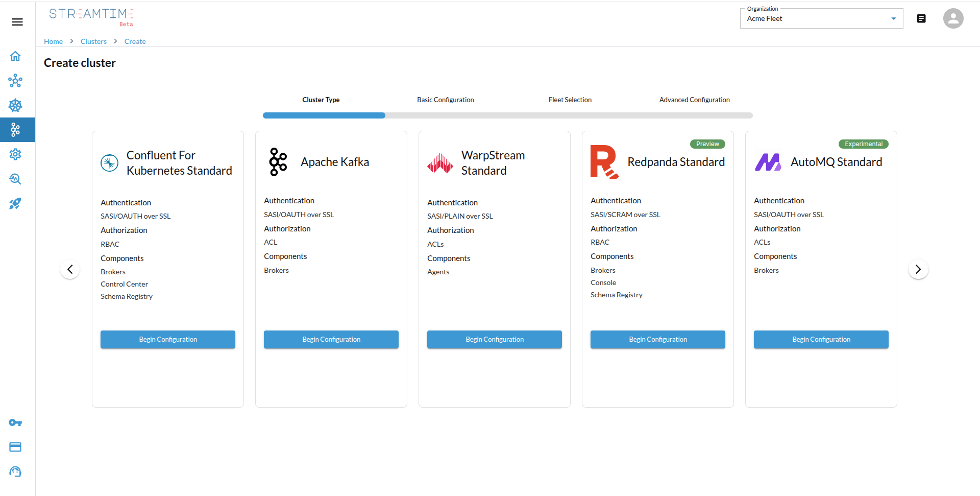Click the AutoMQ Standard card title
This screenshot has width=980, height=496.
click(x=837, y=162)
